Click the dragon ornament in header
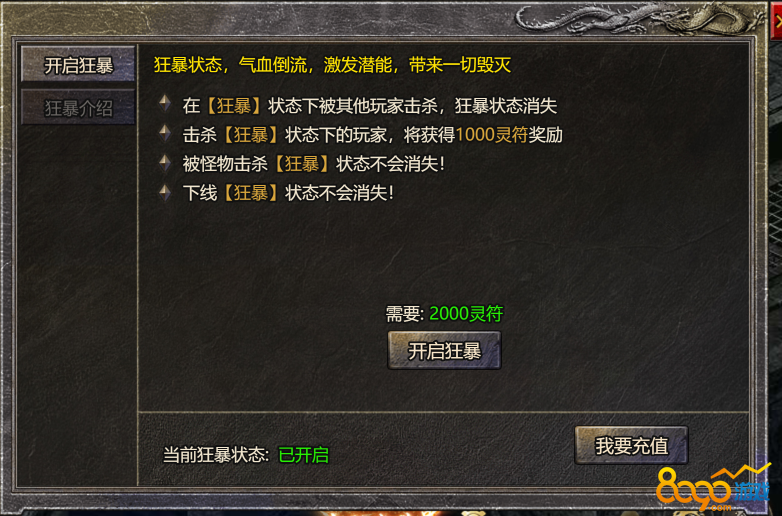Screen dimensions: 782x516 [639, 18]
